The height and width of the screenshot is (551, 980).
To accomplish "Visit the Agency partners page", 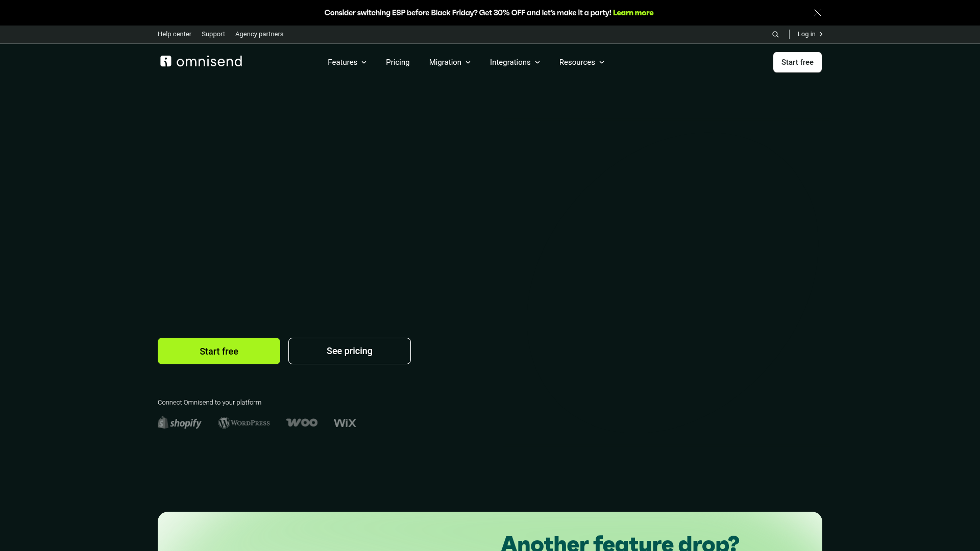I will (259, 34).
